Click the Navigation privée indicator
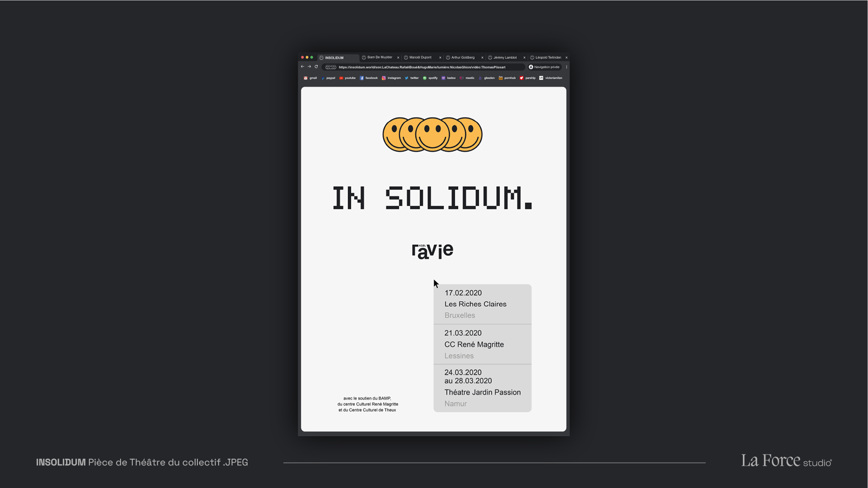 pyautogui.click(x=544, y=67)
